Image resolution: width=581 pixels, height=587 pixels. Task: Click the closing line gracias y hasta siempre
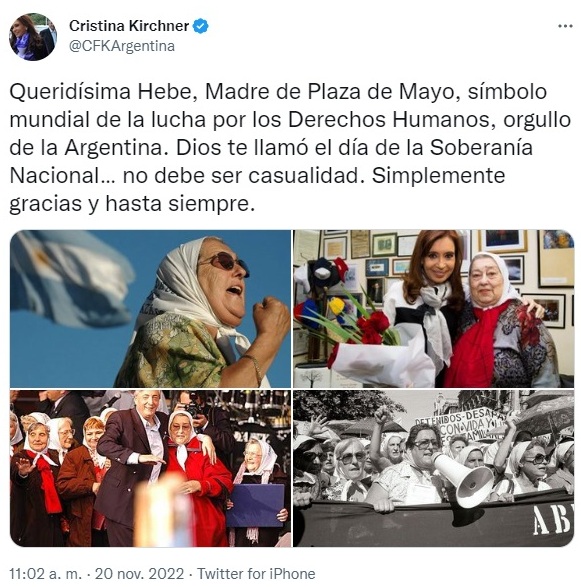(x=132, y=204)
